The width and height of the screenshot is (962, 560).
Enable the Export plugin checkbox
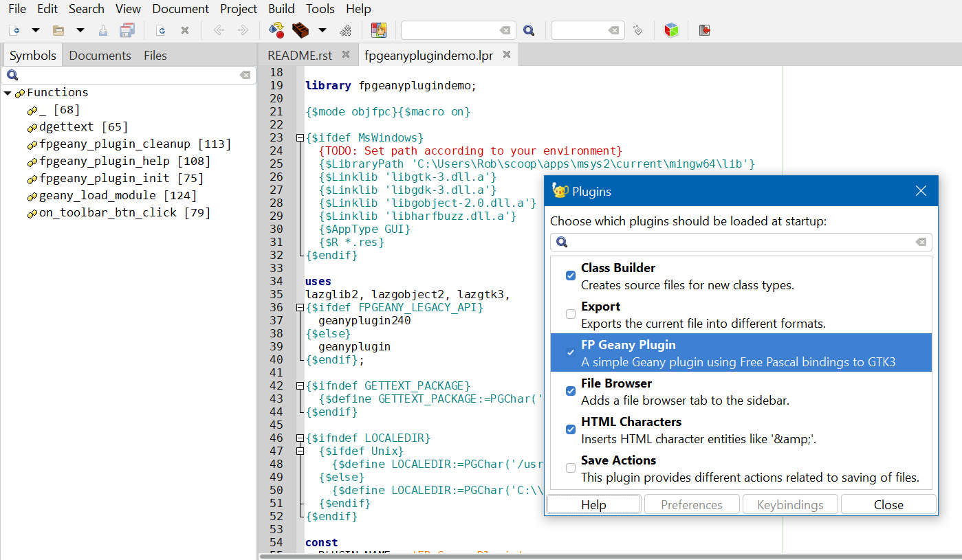(x=571, y=314)
